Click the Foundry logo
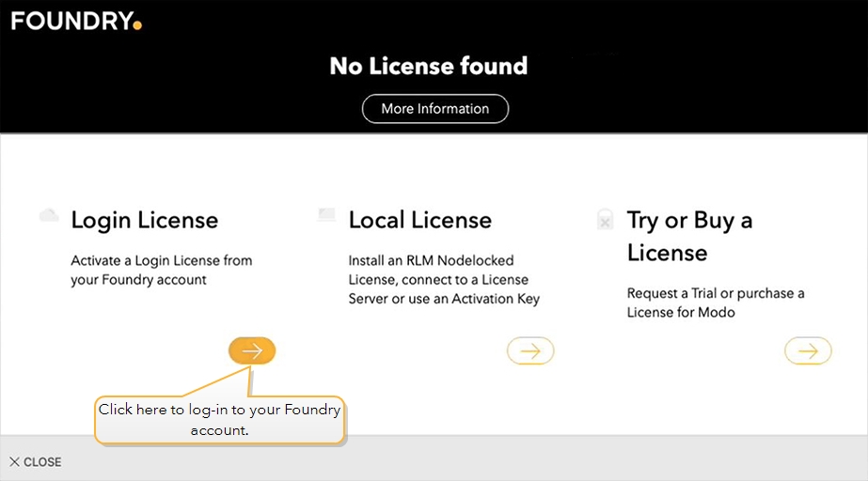Screen dimensions: 868x481 pos(73,20)
